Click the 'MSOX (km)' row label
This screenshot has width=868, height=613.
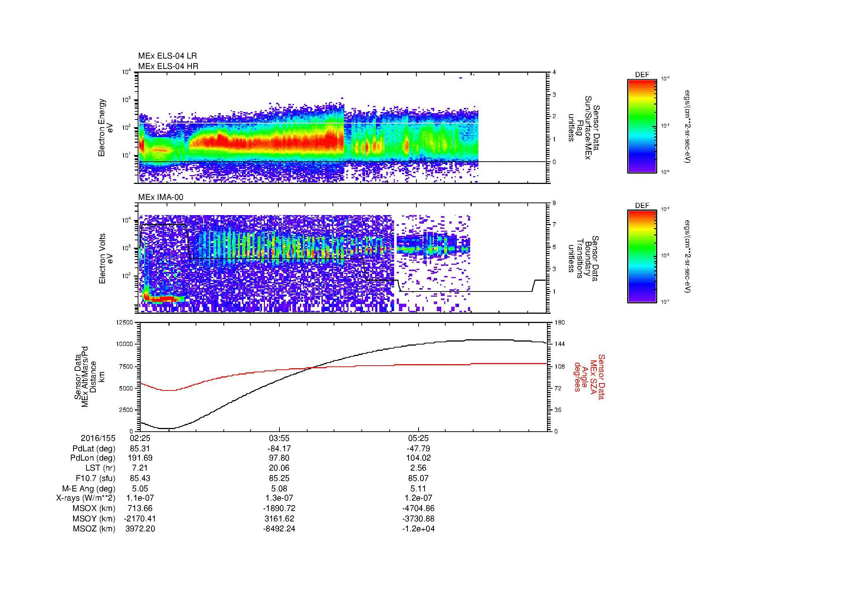(x=94, y=508)
